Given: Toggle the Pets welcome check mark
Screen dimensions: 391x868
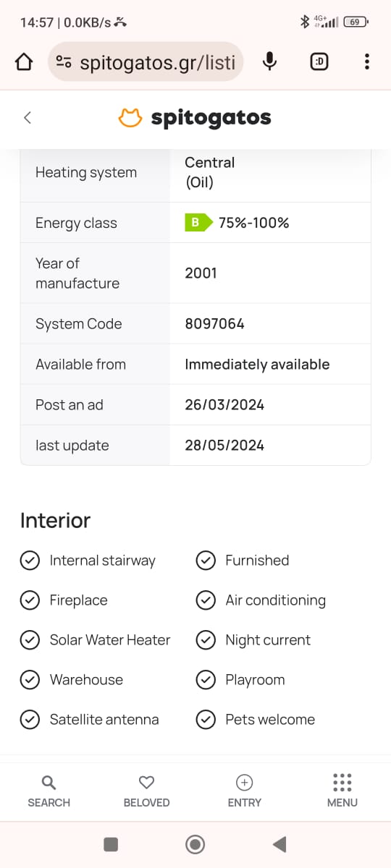Looking at the screenshot, I should [x=206, y=720].
